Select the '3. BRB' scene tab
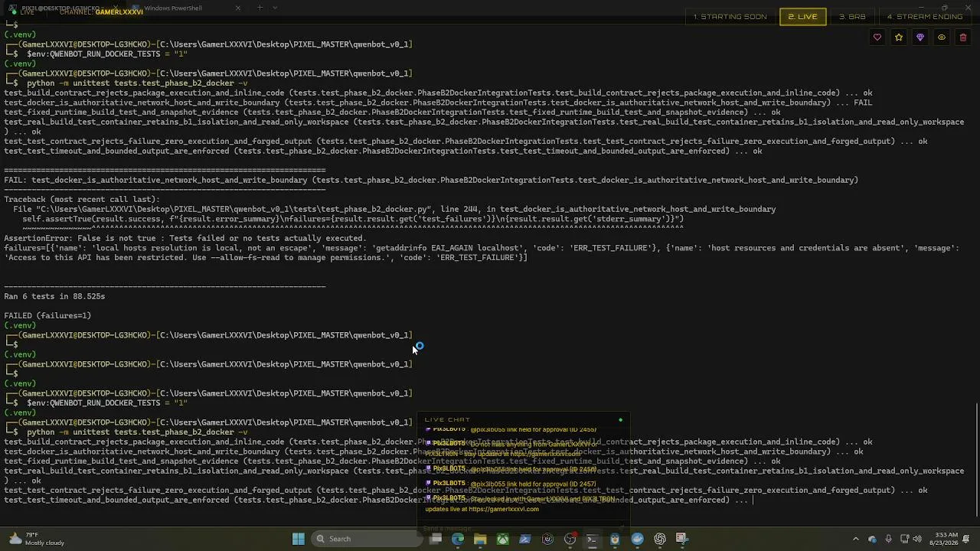Image resolution: width=980 pixels, height=551 pixels. (x=852, y=17)
